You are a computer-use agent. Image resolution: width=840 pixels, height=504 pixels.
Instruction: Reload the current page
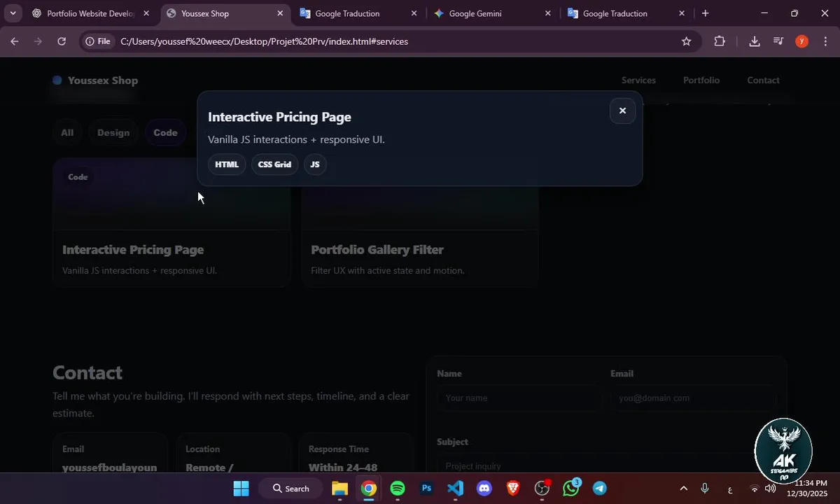point(62,41)
